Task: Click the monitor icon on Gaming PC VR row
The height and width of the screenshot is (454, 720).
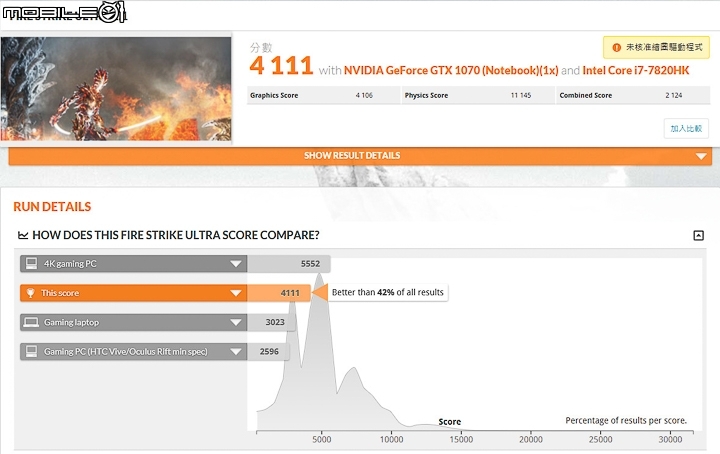Action: [x=31, y=352]
